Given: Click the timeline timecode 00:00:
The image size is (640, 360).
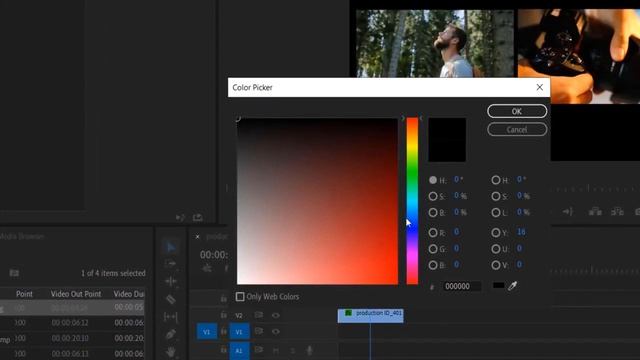Looking at the screenshot, I should click(214, 255).
